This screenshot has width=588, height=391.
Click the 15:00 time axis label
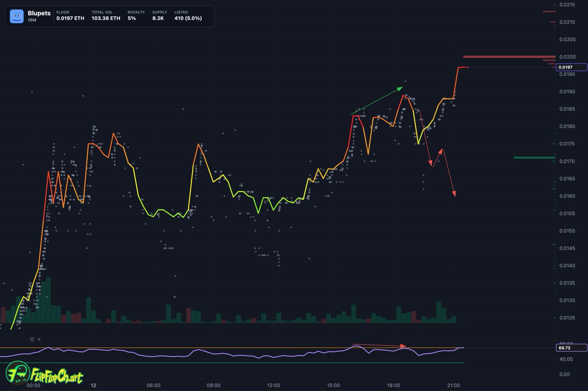[x=334, y=385]
